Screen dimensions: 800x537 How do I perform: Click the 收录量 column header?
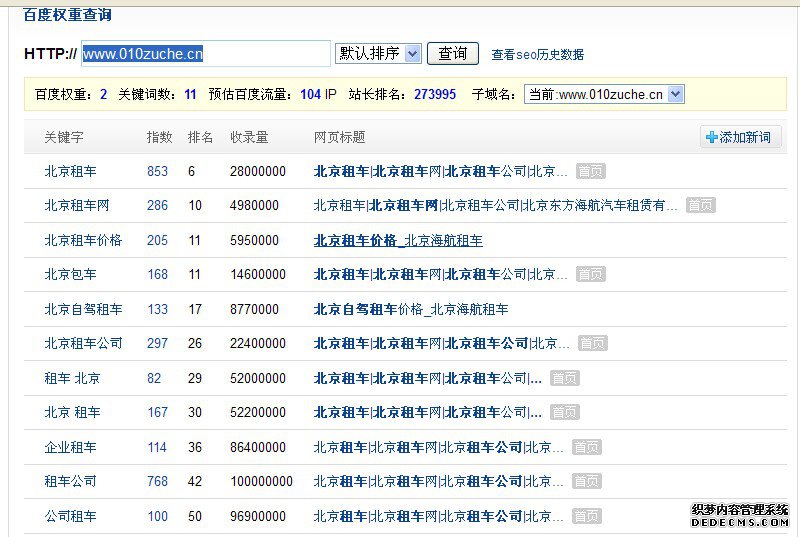[249, 137]
